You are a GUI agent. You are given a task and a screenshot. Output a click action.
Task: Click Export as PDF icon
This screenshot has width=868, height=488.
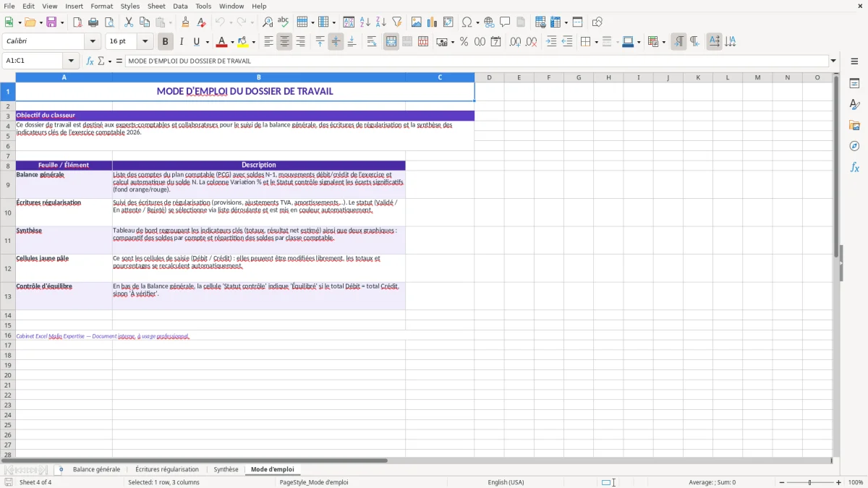(77, 22)
